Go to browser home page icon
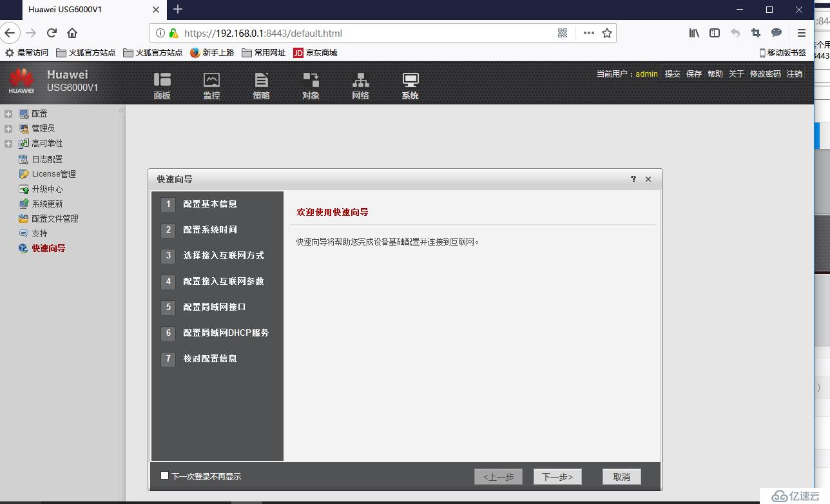This screenshot has height=504, width=830. click(72, 33)
